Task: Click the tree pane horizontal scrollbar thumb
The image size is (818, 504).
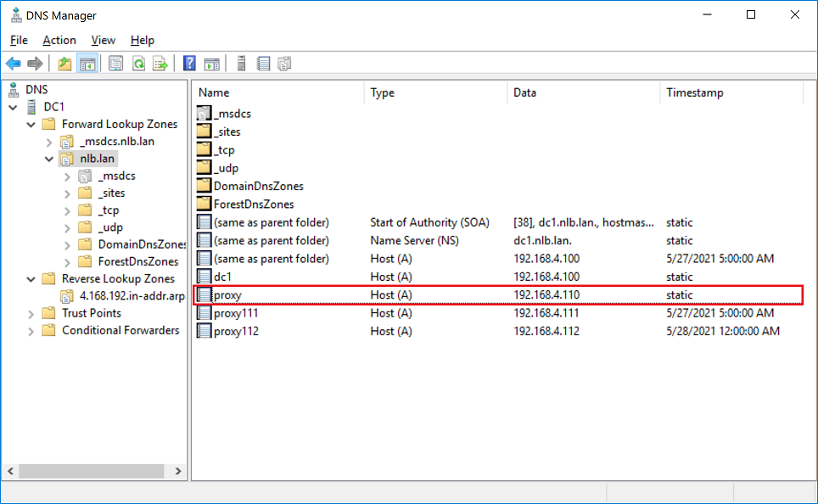Action: pos(92,471)
